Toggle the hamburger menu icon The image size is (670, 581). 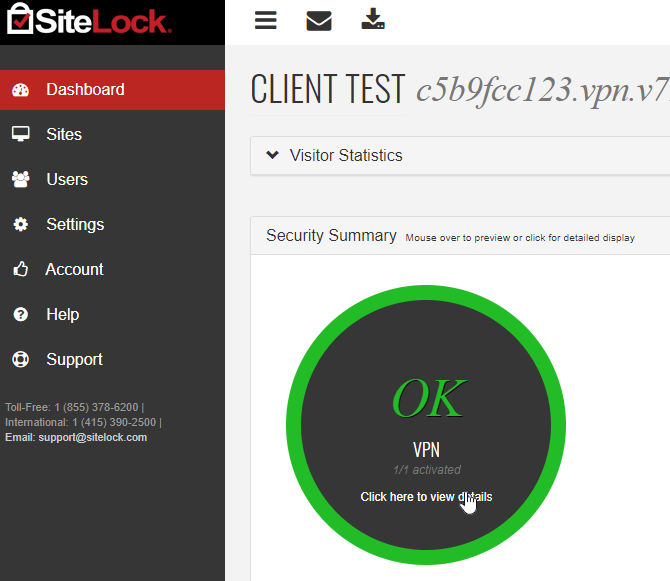tap(265, 20)
